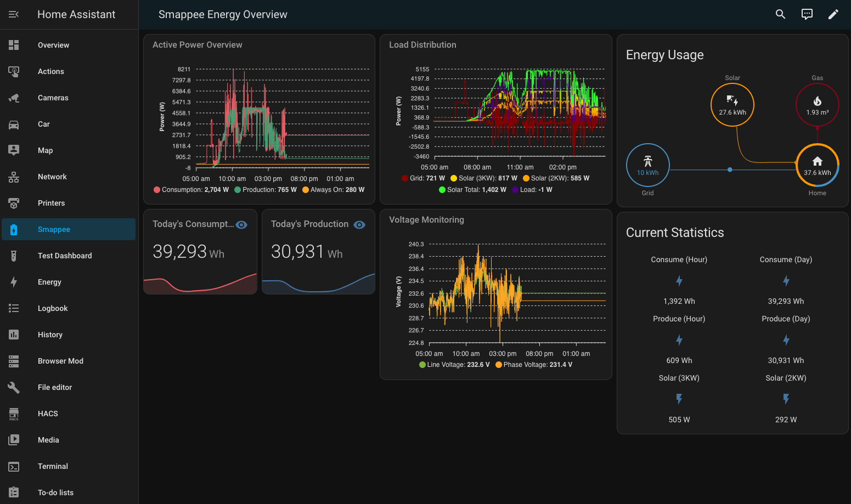This screenshot has width=851, height=504.
Task: Click the Browser Mod server icon
Action: pos(14,361)
